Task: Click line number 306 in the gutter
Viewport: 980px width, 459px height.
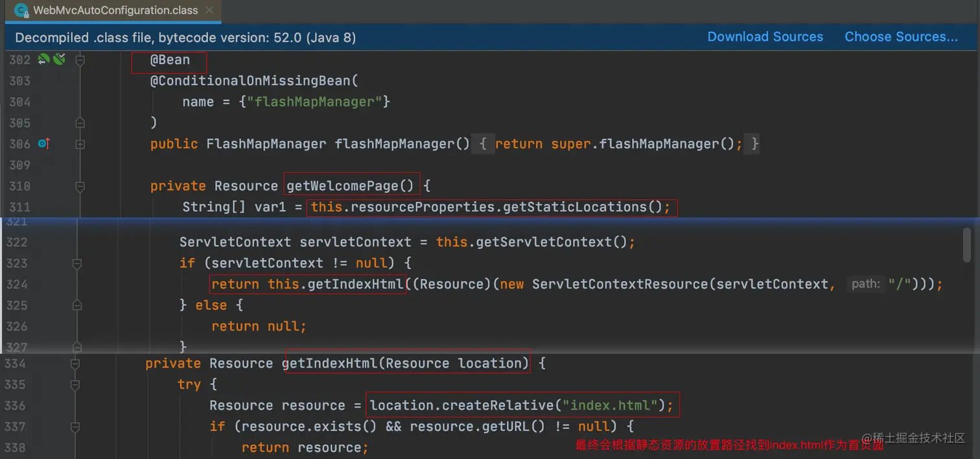Action: (20, 144)
